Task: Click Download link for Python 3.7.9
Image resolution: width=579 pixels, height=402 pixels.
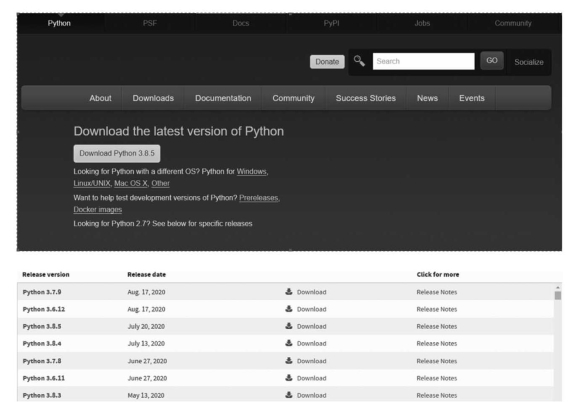Action: 311,292
